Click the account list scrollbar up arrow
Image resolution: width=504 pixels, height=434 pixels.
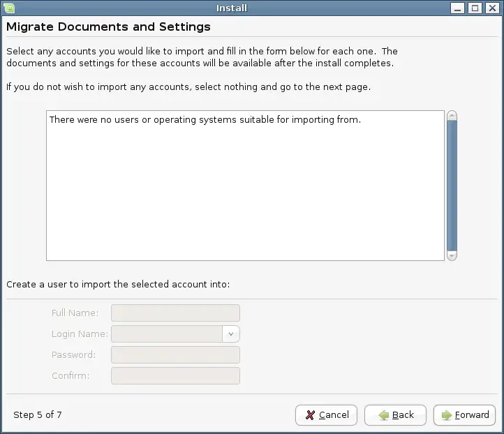point(452,115)
